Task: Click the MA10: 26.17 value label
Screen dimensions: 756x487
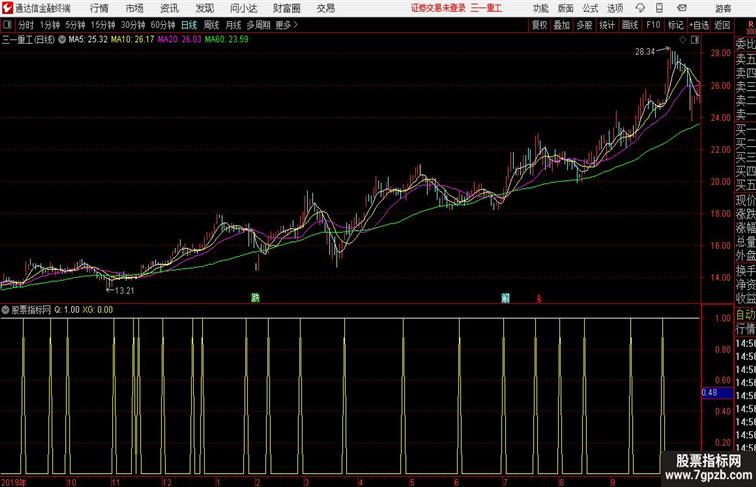Action: click(133, 40)
